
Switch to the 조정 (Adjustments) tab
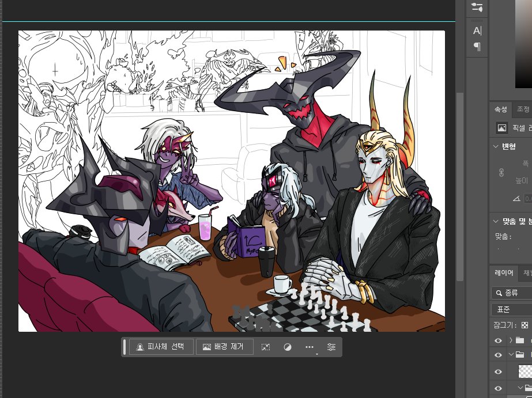pyautogui.click(x=523, y=109)
